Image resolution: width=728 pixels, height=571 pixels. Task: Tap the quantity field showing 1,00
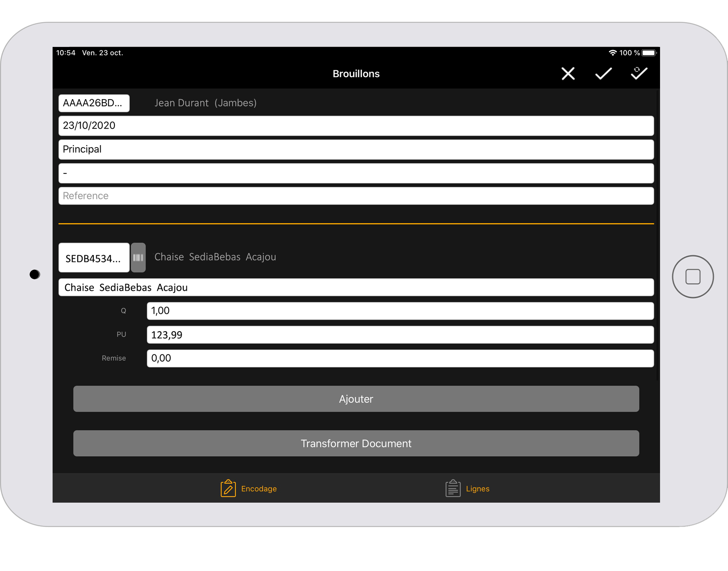(x=400, y=311)
